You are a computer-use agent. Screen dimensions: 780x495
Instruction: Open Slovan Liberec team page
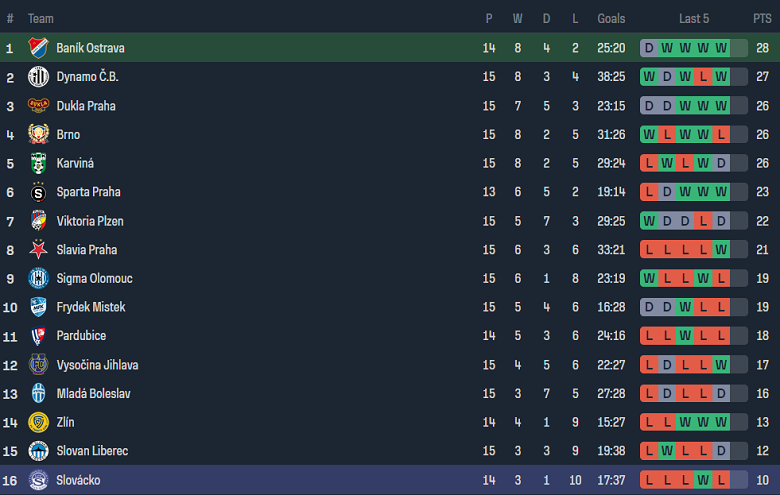click(92, 452)
